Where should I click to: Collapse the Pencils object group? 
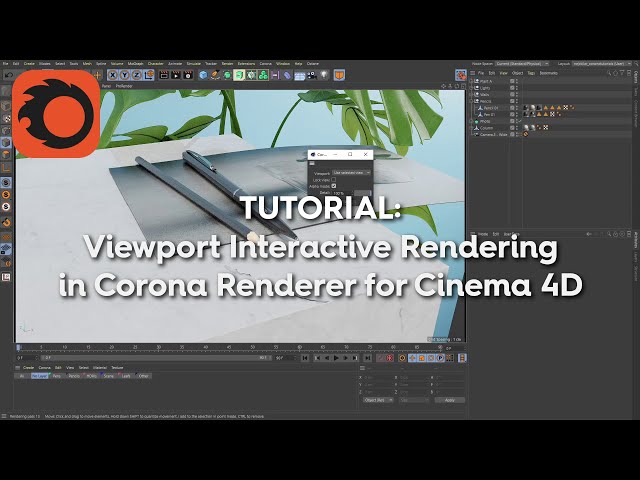tap(471, 101)
